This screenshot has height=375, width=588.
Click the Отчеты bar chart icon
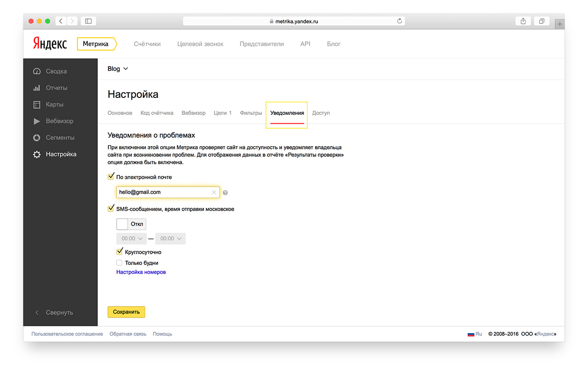pos(37,88)
